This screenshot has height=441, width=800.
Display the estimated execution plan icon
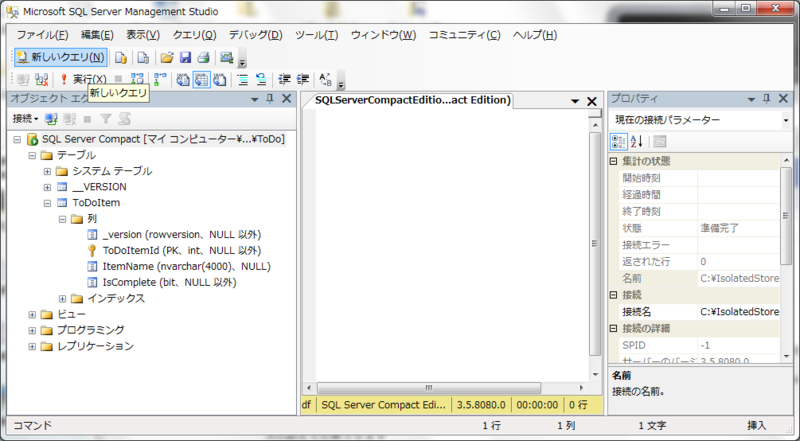(137, 79)
